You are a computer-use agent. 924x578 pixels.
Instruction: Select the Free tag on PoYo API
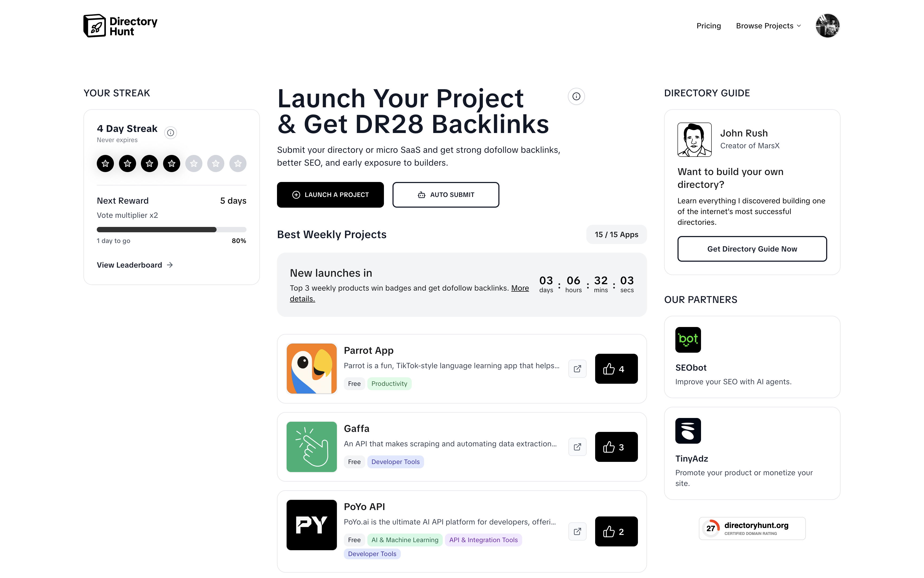354,540
